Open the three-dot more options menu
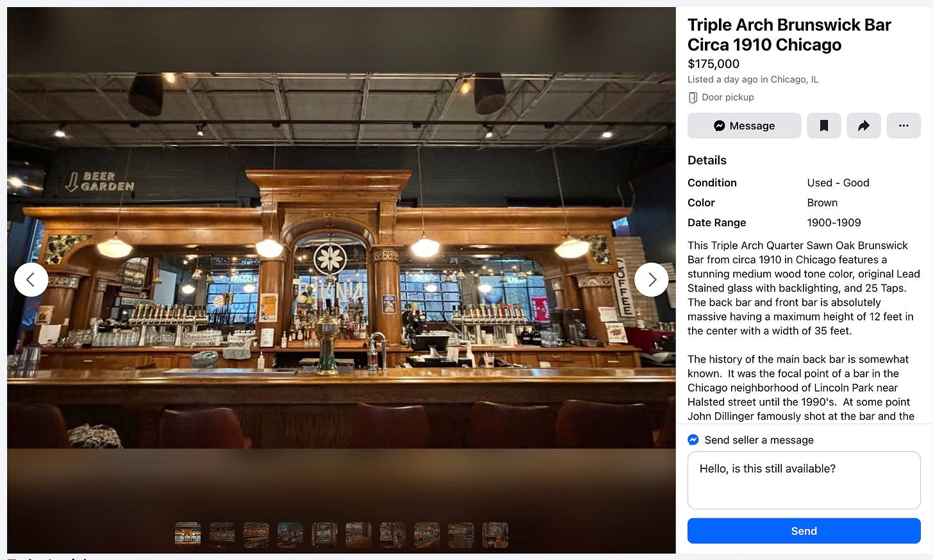The image size is (933, 560). tap(904, 126)
